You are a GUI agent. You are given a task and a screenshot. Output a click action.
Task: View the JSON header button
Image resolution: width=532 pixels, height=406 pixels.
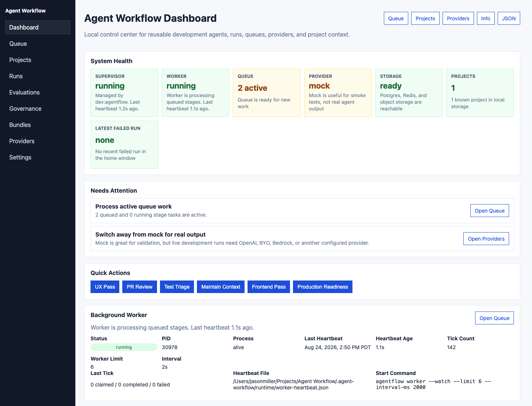coord(509,18)
